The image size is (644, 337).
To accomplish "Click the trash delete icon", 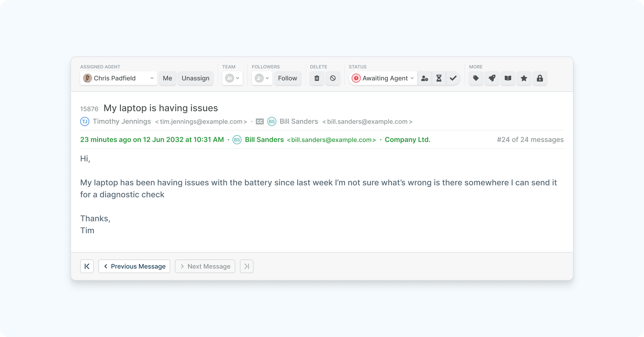I will pyautogui.click(x=317, y=78).
